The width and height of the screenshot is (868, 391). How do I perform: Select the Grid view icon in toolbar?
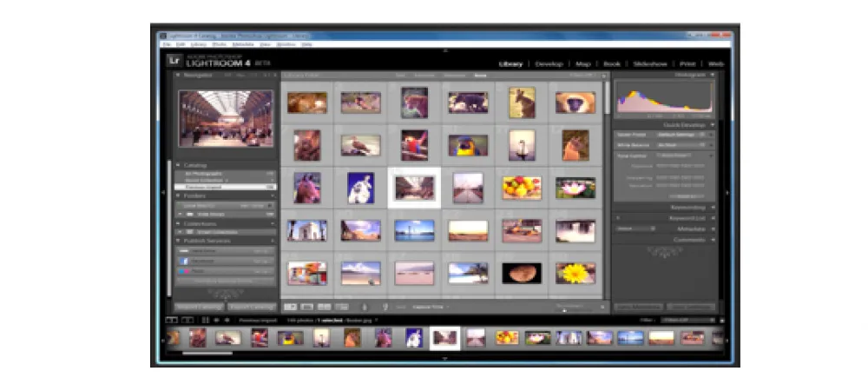coord(290,307)
